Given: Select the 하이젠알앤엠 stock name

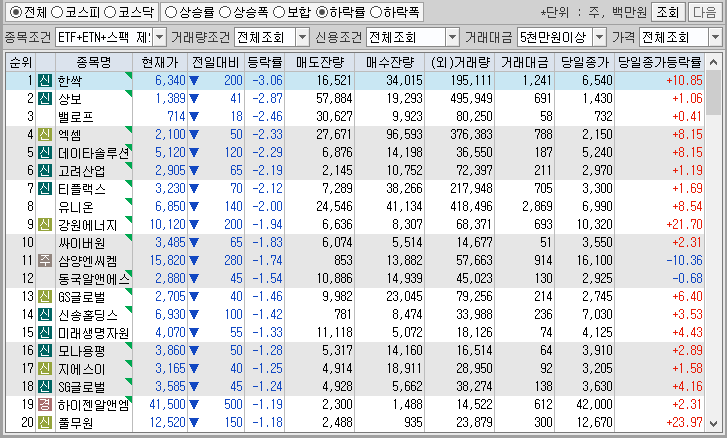Looking at the screenshot, I should pos(94,405).
